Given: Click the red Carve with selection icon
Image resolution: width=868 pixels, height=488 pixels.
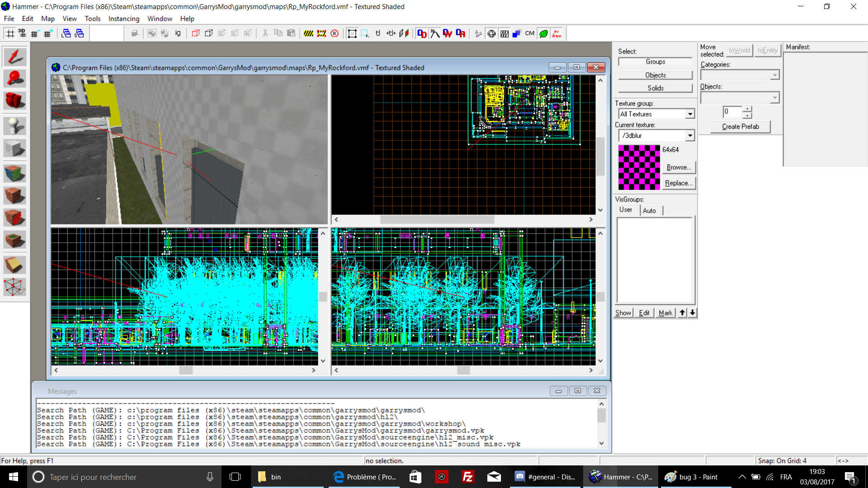Looking at the screenshot, I should tap(195, 33).
